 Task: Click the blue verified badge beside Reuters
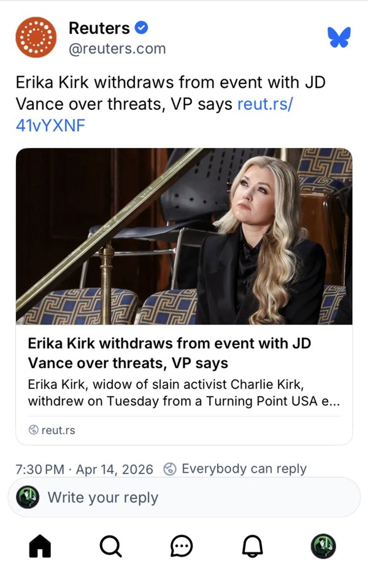point(141,28)
